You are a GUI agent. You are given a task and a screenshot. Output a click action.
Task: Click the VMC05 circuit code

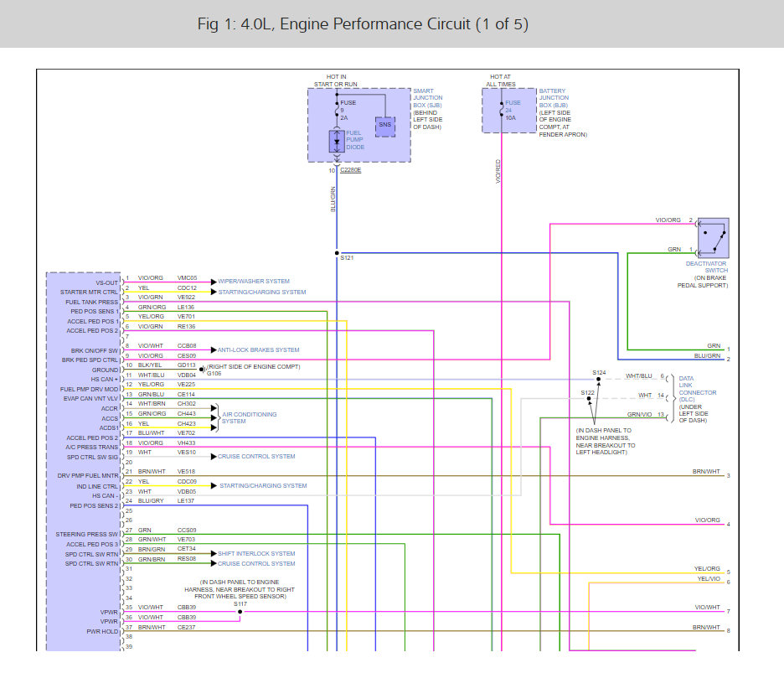click(x=187, y=278)
